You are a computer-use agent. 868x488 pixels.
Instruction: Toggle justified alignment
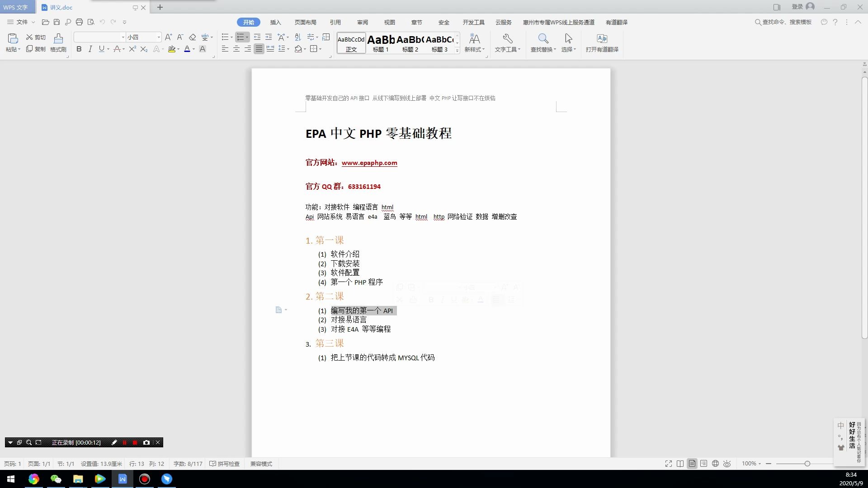tap(259, 49)
